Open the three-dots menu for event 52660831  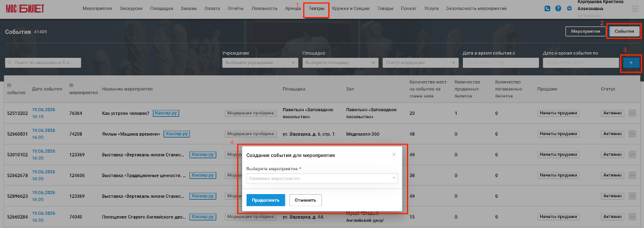point(632,134)
